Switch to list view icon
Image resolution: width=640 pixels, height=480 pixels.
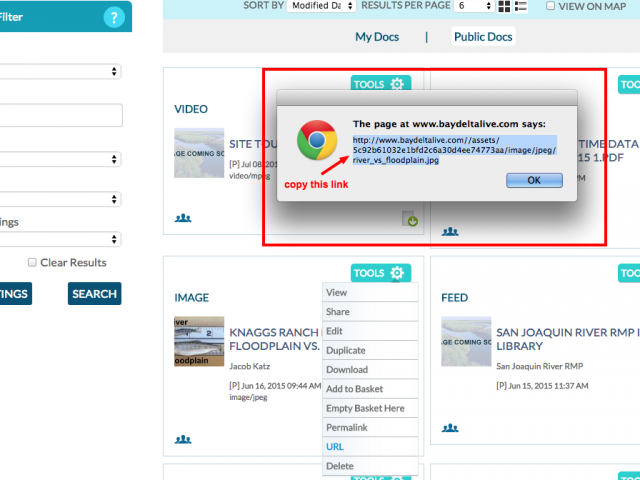click(521, 6)
